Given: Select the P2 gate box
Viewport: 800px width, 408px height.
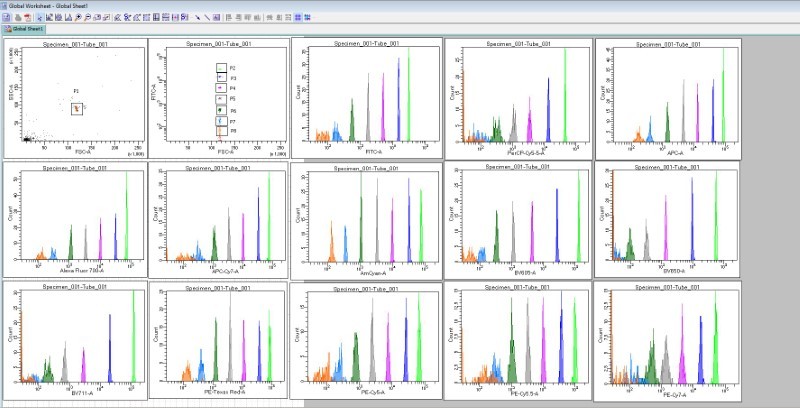Looking at the screenshot, I should point(222,67).
